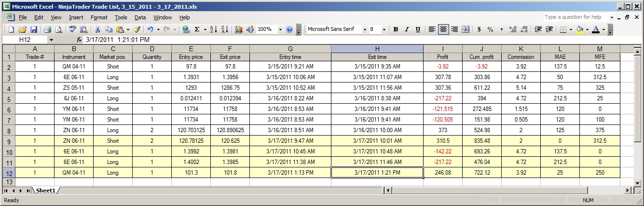
Task: Undo the last action
Action: tap(150, 29)
